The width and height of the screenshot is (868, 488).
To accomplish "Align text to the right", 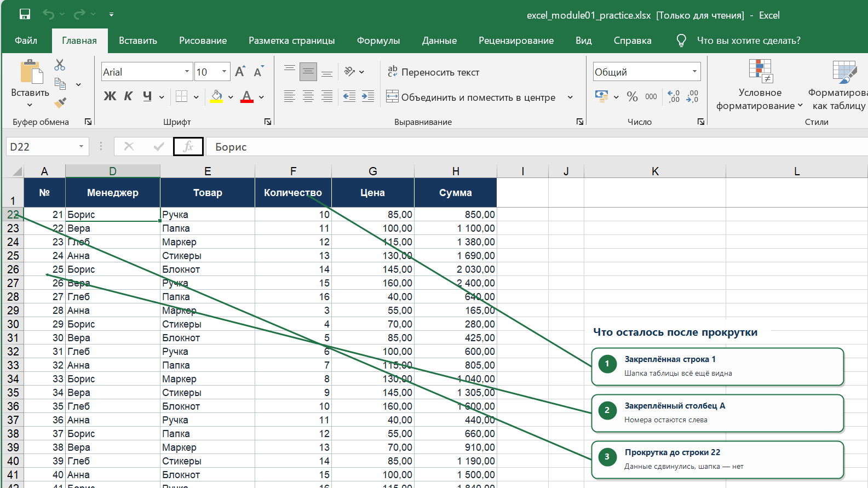I will pos(327,96).
